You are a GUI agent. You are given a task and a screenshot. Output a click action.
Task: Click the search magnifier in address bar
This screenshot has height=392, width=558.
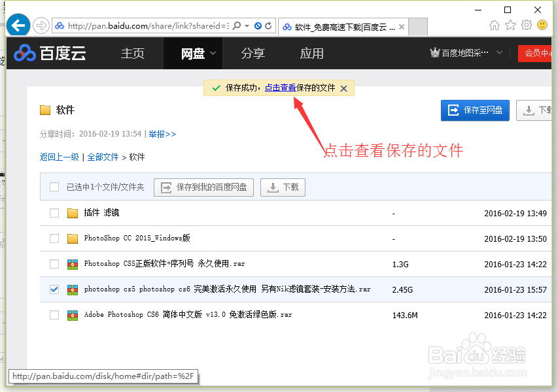tap(236, 25)
